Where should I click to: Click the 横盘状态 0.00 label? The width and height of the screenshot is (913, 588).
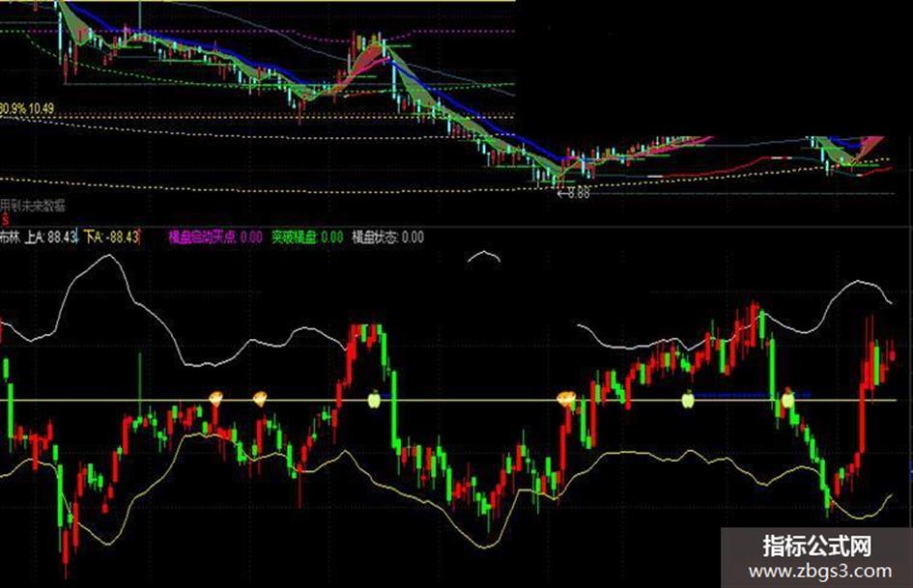pos(387,237)
